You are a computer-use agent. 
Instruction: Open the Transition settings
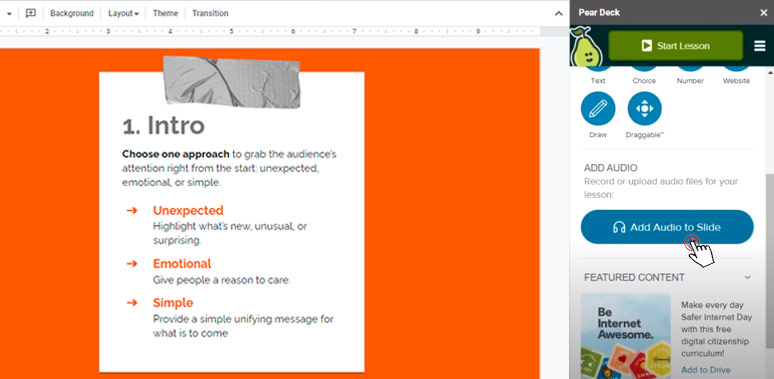[x=210, y=13]
